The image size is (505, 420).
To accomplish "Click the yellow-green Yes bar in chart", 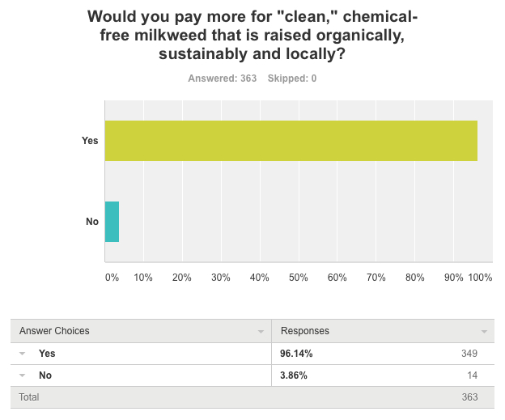I will point(291,141).
